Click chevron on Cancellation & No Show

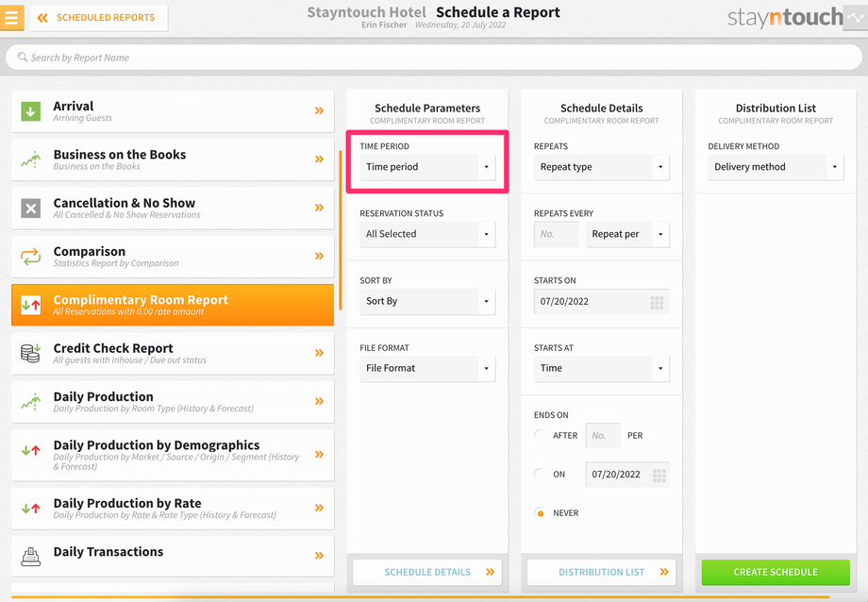pos(320,208)
